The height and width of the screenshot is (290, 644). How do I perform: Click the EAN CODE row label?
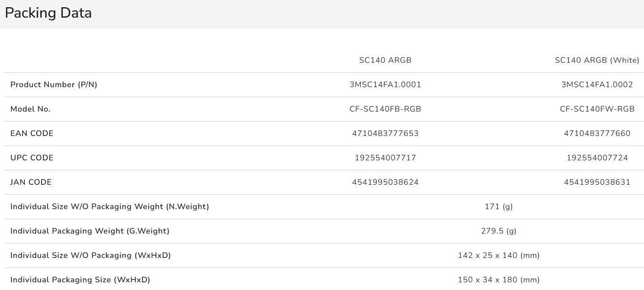[32, 133]
